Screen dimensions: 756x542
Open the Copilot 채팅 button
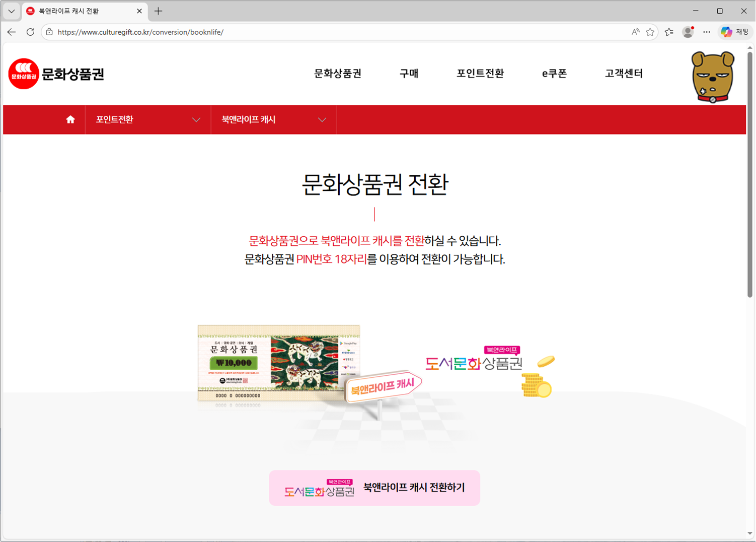735,32
